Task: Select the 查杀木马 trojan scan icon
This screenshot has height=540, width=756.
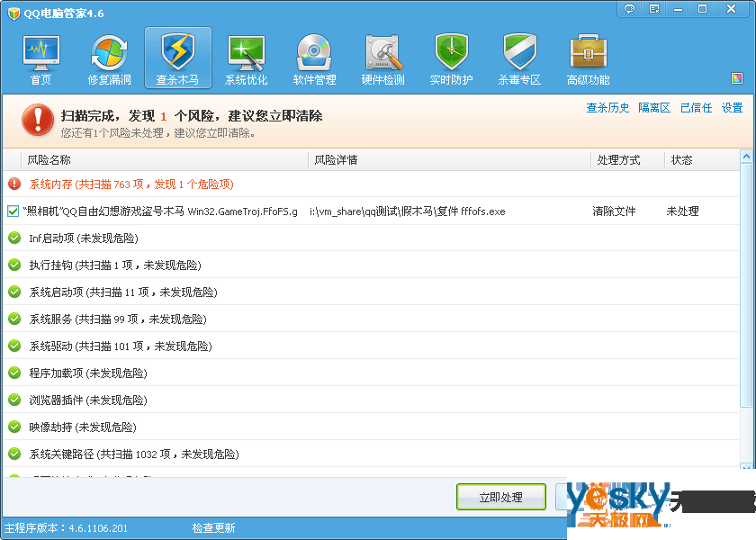Action: tap(177, 59)
